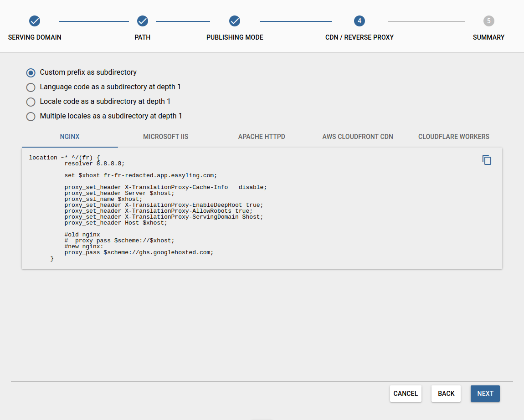Click the PUBLISHING MODE step label
The width and height of the screenshot is (524, 420).
[235, 37]
